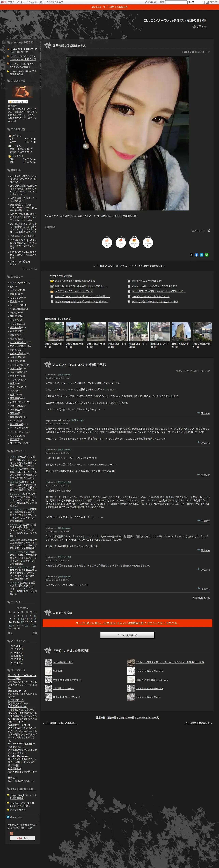Go to トップ in post navigation
Image resolution: width=219 pixels, height=868 pixels.
133,266
